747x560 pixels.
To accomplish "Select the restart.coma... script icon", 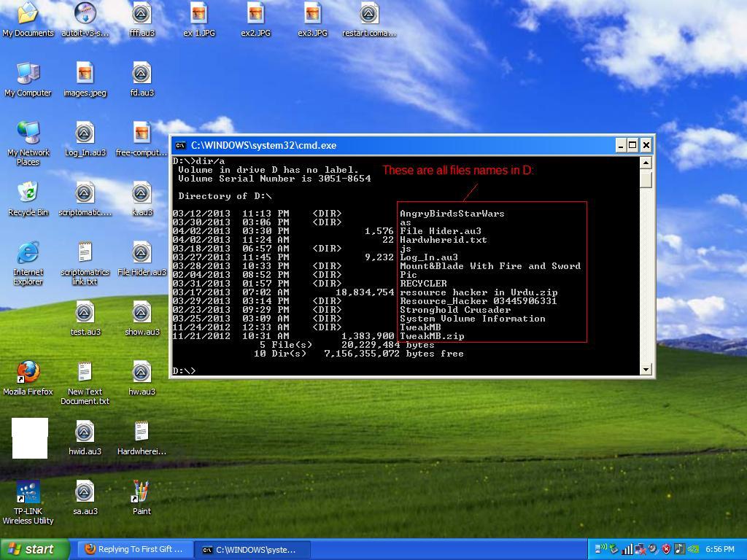I will [x=369, y=19].
